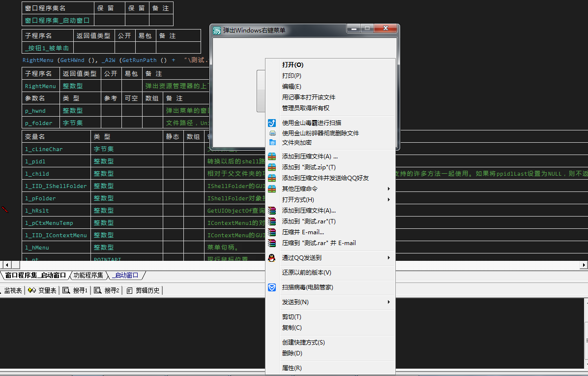Click the 搜寻1 magnifier tab icon

tap(66, 290)
